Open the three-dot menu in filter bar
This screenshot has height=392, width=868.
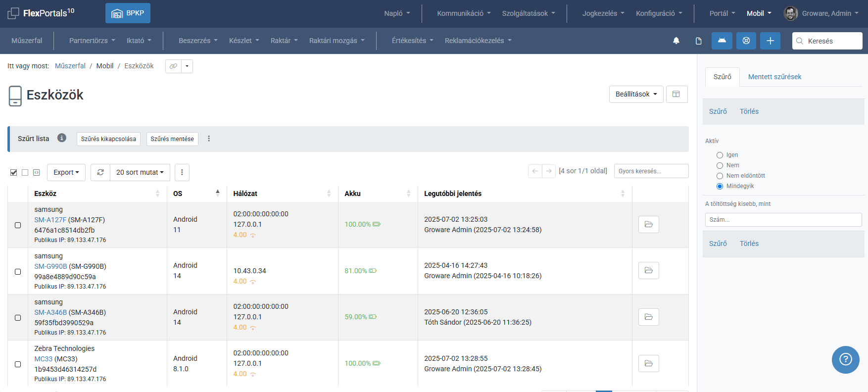[209, 139]
